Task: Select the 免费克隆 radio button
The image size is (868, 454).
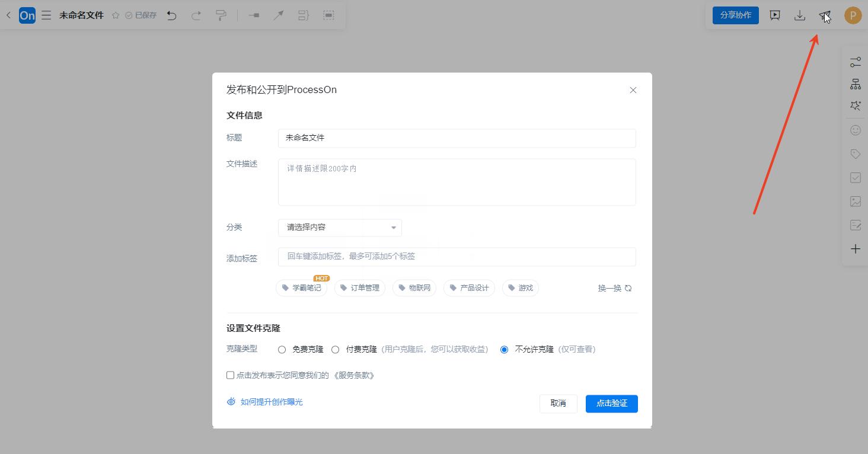Action: (282, 349)
